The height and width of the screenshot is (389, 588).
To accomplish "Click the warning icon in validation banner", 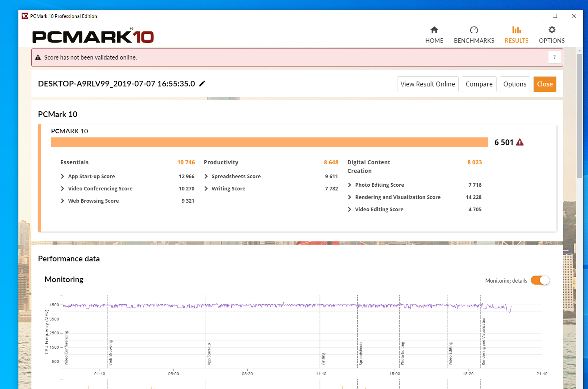I will click(x=38, y=57).
